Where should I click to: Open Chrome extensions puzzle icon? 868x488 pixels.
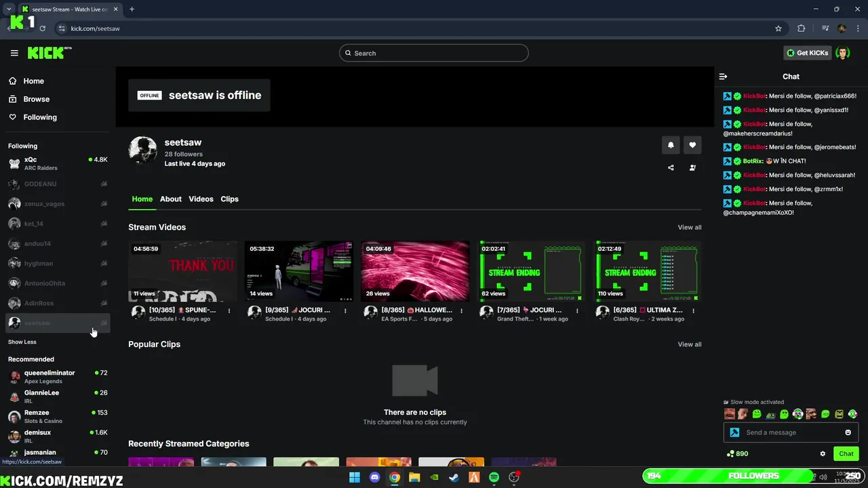coord(802,28)
